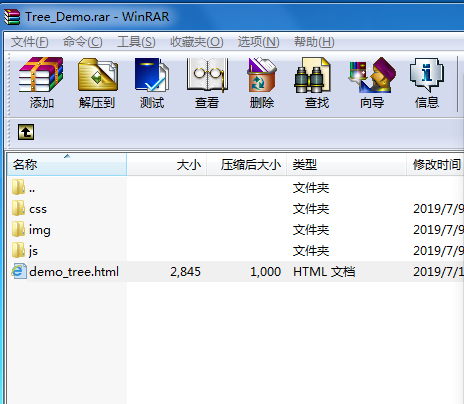This screenshot has width=464, height=404.
Task: Click the 文件夹 type in css row
Action: (x=311, y=209)
